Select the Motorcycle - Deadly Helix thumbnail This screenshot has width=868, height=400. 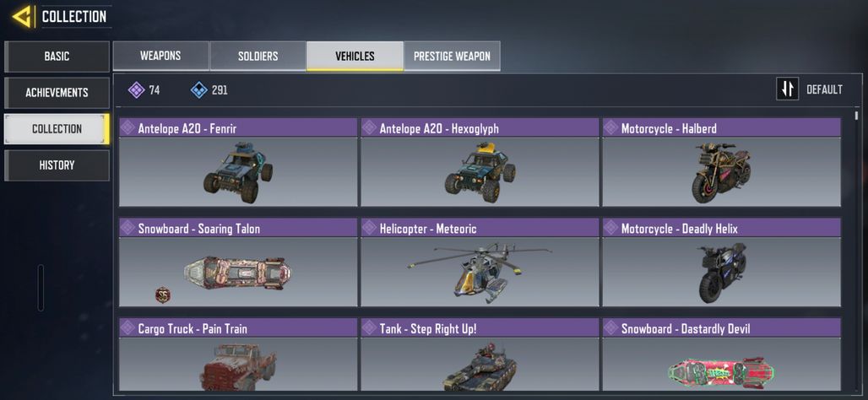(721, 272)
